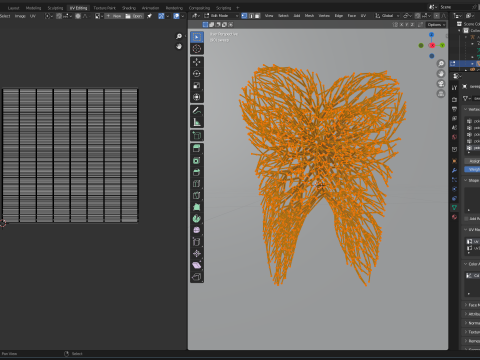
Task: Open the Options dropdown in viewport
Action: [x=436, y=25]
